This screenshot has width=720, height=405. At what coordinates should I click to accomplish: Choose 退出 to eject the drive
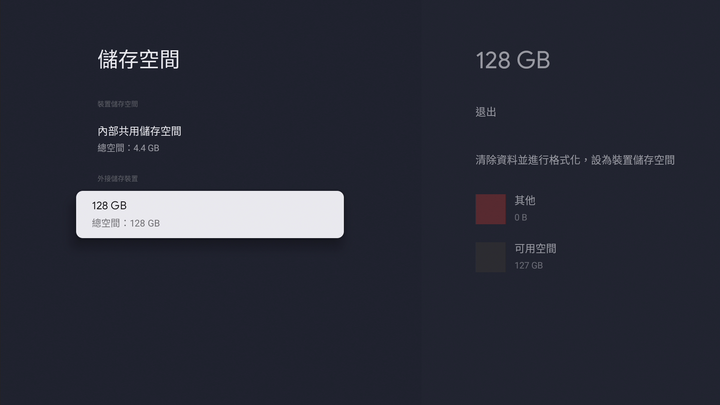click(x=486, y=112)
